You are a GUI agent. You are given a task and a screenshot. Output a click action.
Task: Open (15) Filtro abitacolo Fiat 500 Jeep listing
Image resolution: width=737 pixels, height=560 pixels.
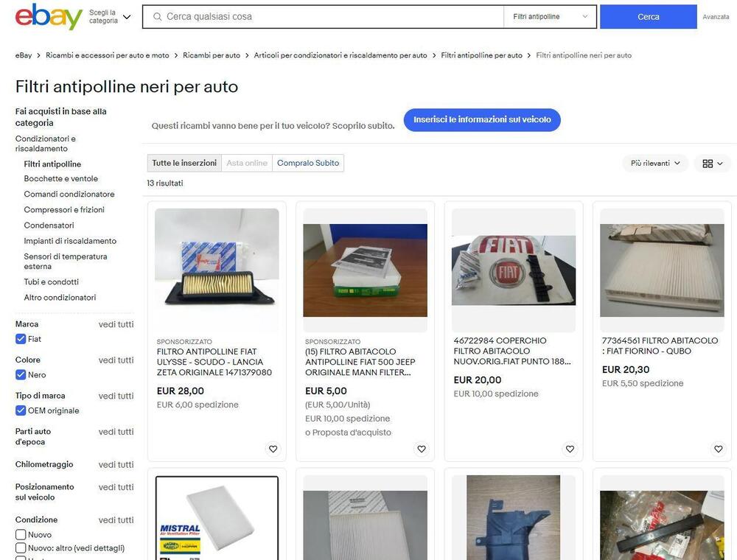[360, 363]
